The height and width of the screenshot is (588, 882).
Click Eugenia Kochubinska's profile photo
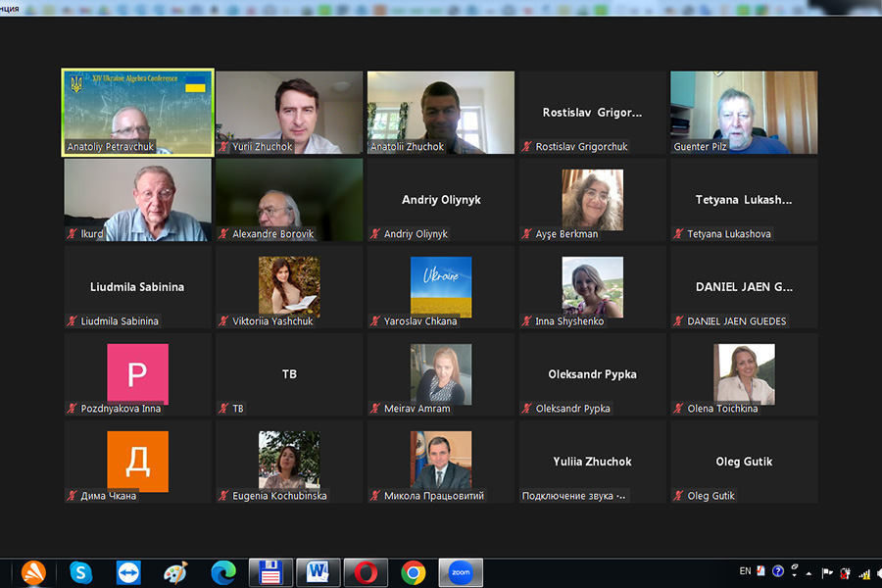click(289, 462)
